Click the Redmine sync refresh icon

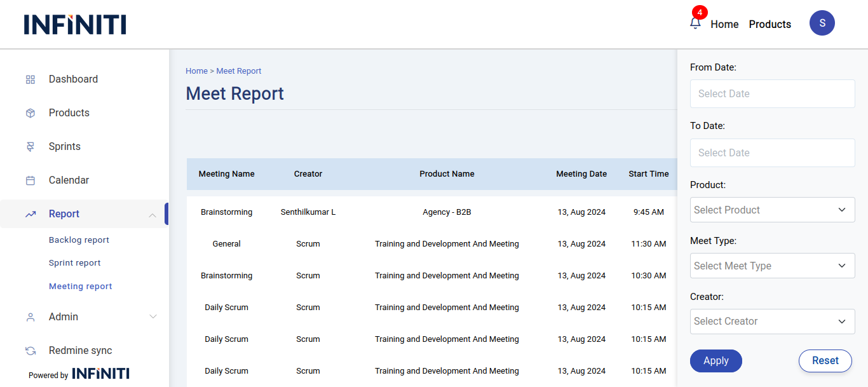31,351
